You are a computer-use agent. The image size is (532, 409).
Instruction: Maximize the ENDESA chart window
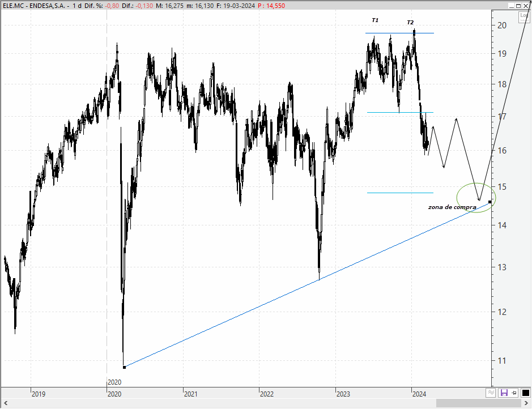[518, 6]
